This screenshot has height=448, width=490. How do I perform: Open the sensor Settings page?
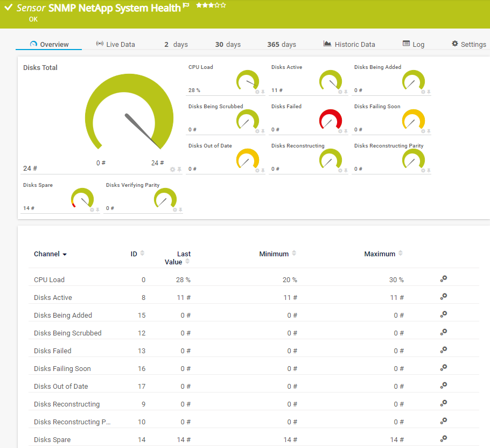468,44
